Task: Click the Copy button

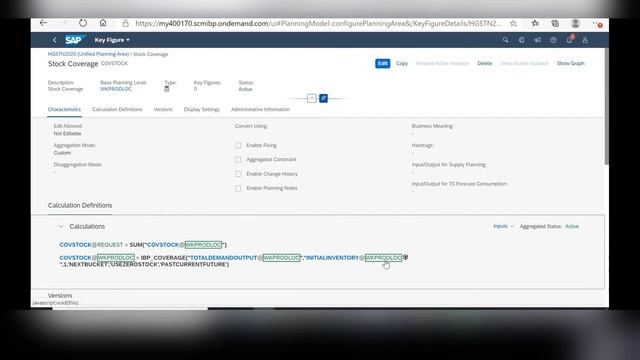Action: tap(402, 63)
